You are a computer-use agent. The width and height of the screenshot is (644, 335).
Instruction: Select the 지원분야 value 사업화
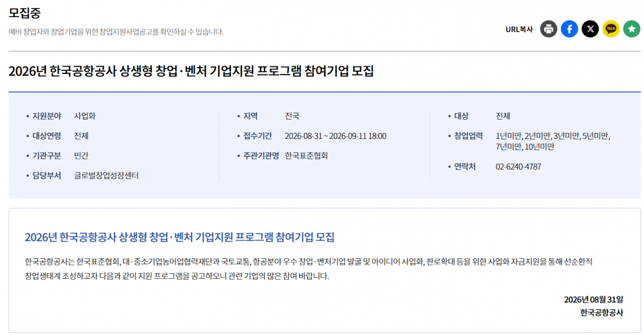[85, 116]
